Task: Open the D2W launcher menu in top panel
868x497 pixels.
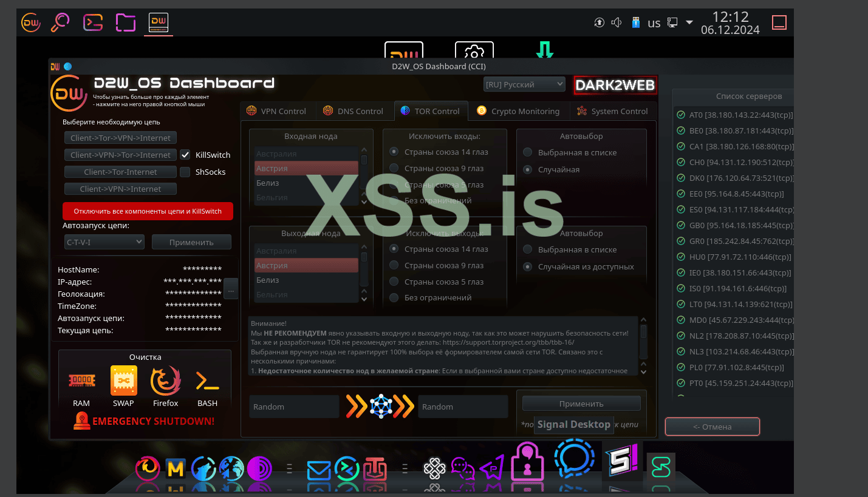Action: (x=31, y=23)
